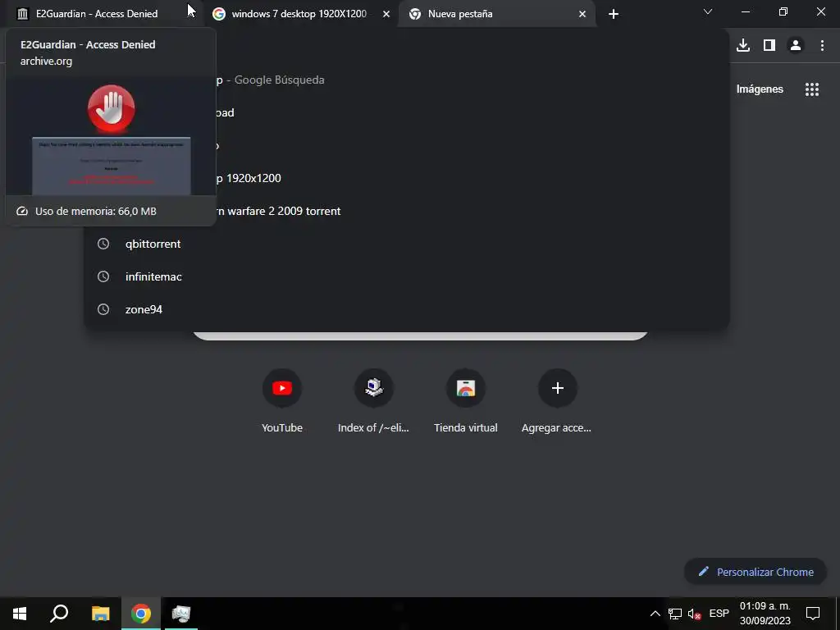Click the clock icon beside infinitemac

point(103,276)
